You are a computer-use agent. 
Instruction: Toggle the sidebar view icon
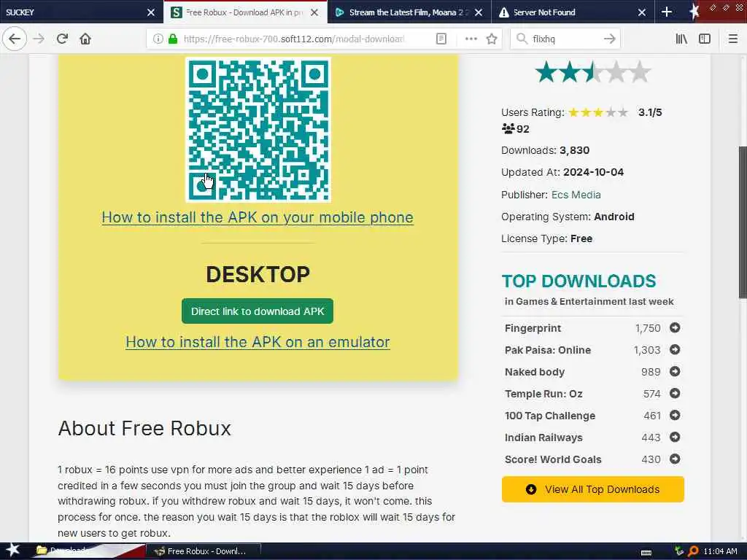point(705,39)
